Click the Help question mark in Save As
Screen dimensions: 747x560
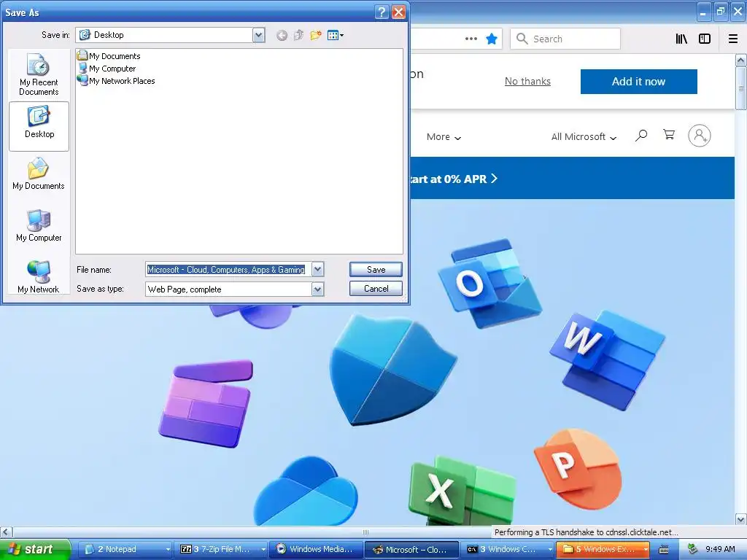point(381,12)
